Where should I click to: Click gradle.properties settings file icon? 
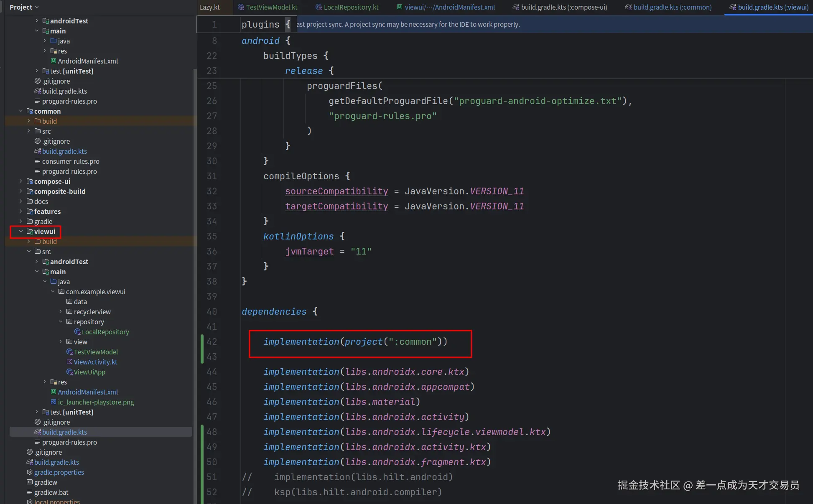click(30, 472)
